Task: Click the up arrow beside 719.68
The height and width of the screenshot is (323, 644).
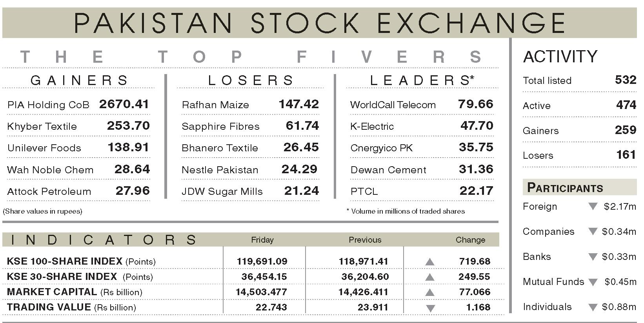Action: (430, 262)
